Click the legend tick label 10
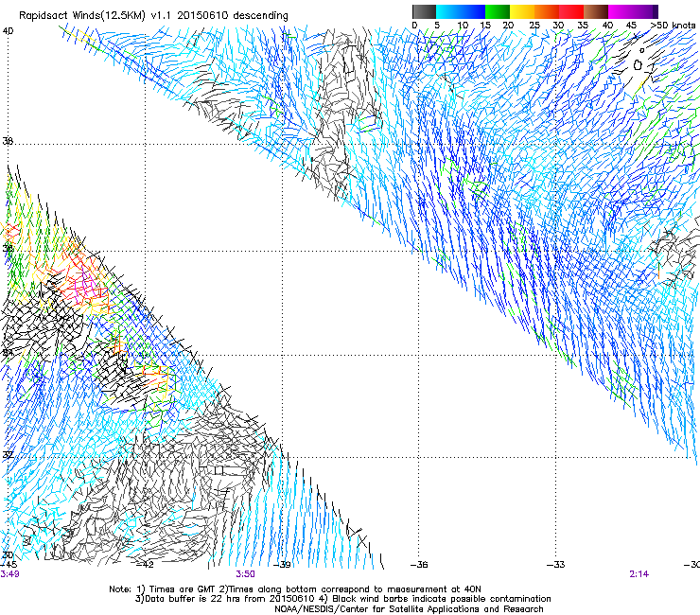Viewport: 700px width, 615px height. tap(463, 25)
